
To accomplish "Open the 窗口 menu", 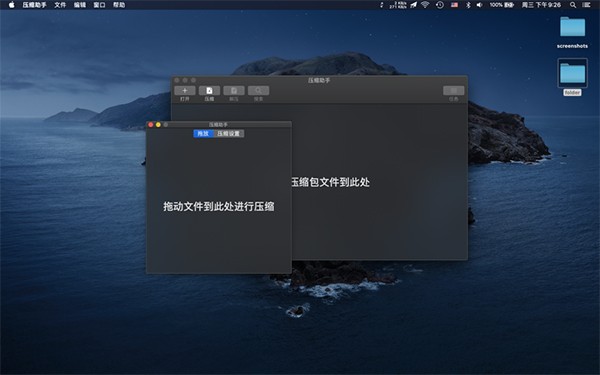I will [x=99, y=5].
